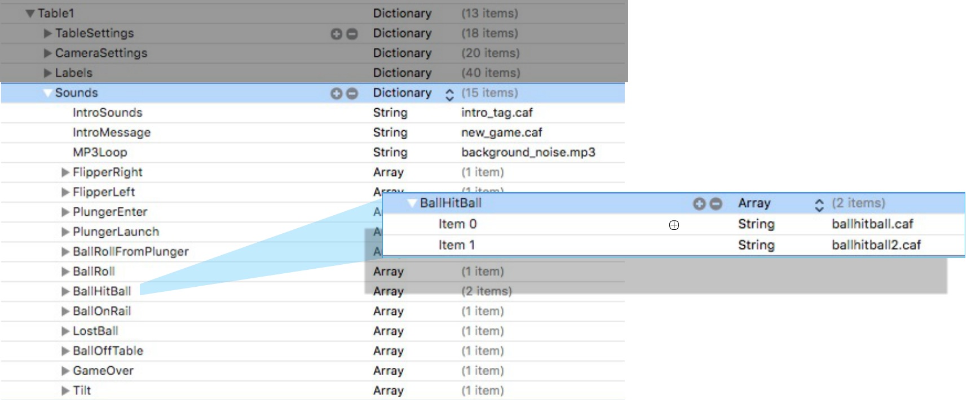
Task: Open the type stepper for the Sounds dictionary
Action: pyautogui.click(x=449, y=95)
